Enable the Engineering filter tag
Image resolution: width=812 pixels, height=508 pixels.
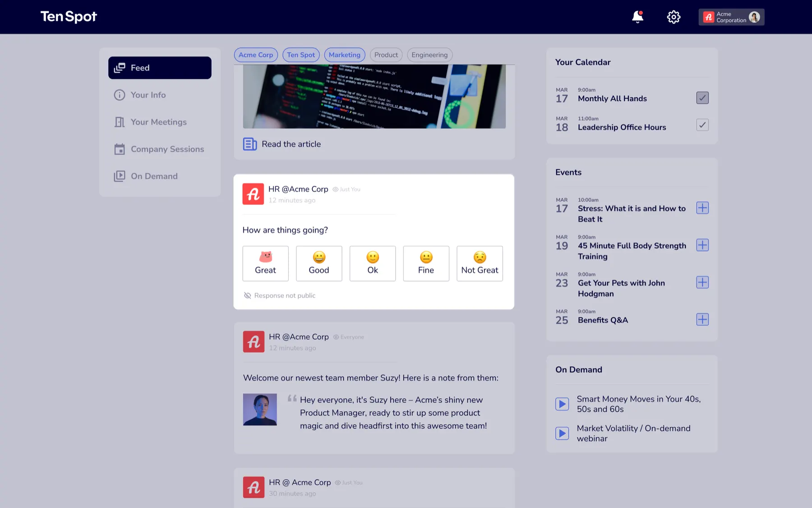[429, 55]
